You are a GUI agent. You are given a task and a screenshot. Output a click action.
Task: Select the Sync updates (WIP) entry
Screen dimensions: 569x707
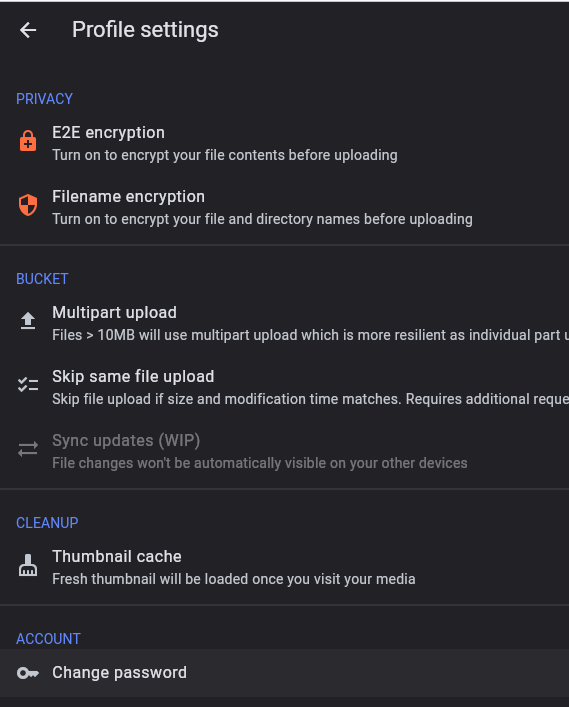click(x=284, y=451)
